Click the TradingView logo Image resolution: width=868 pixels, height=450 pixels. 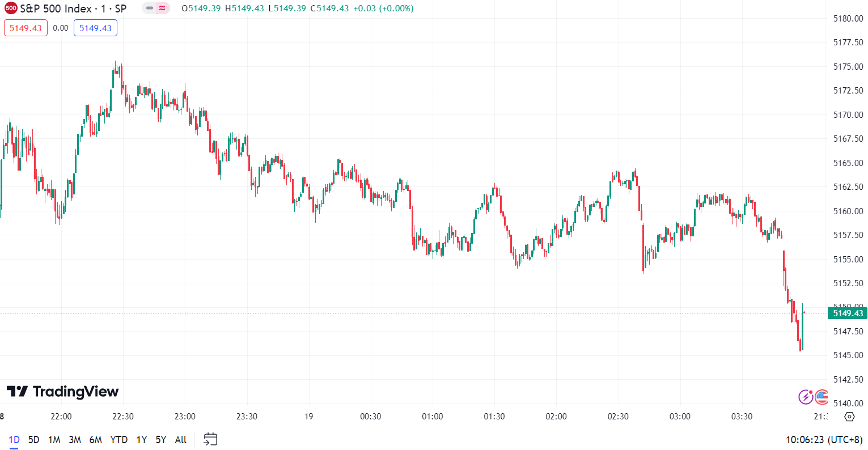tap(62, 392)
